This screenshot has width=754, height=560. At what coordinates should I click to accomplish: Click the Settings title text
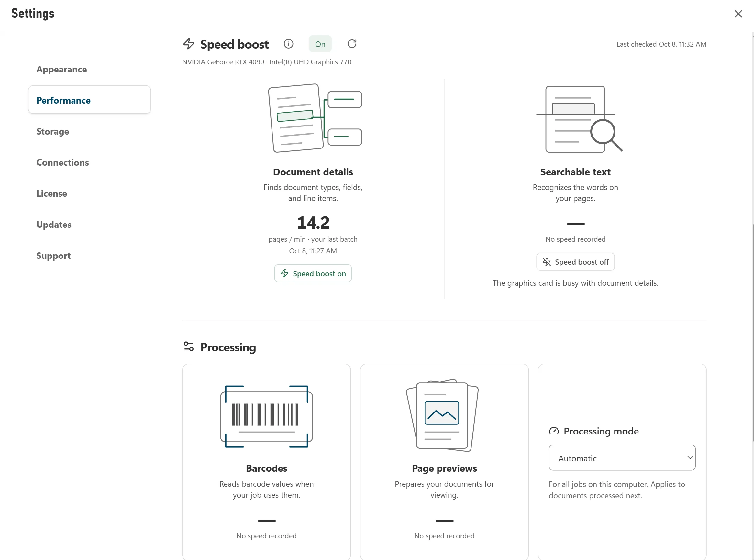pyautogui.click(x=33, y=14)
